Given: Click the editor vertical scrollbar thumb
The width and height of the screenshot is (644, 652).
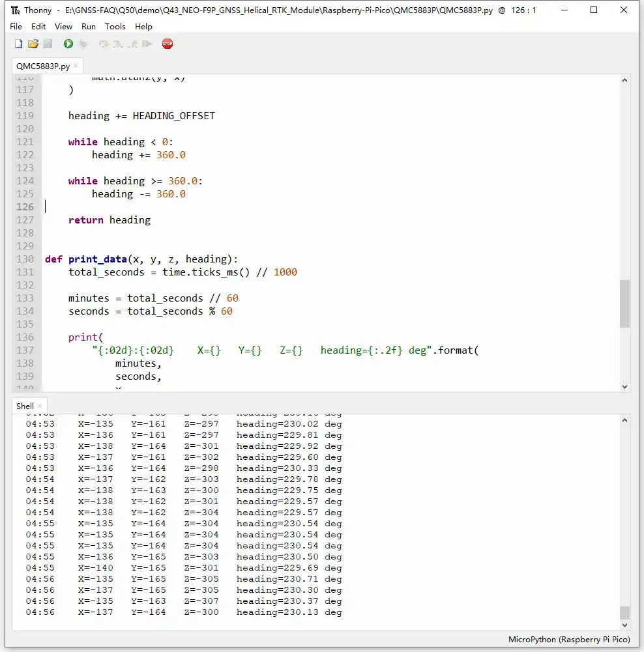Looking at the screenshot, I should 624,304.
